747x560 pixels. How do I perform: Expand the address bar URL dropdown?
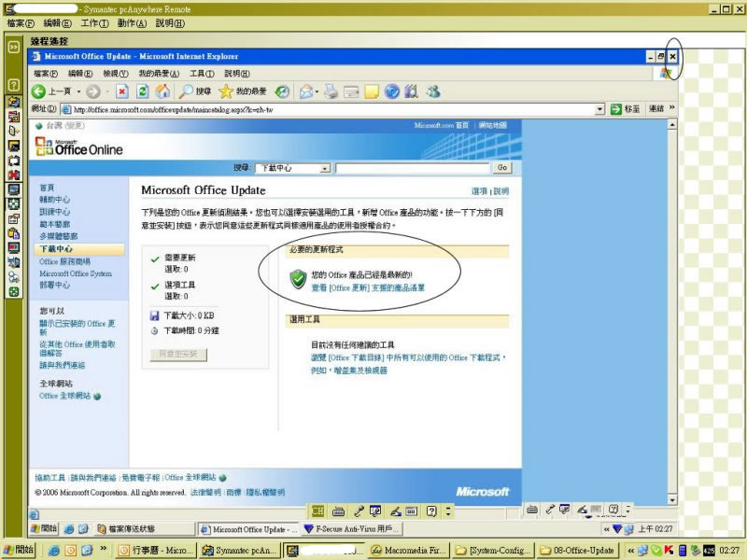[x=599, y=109]
